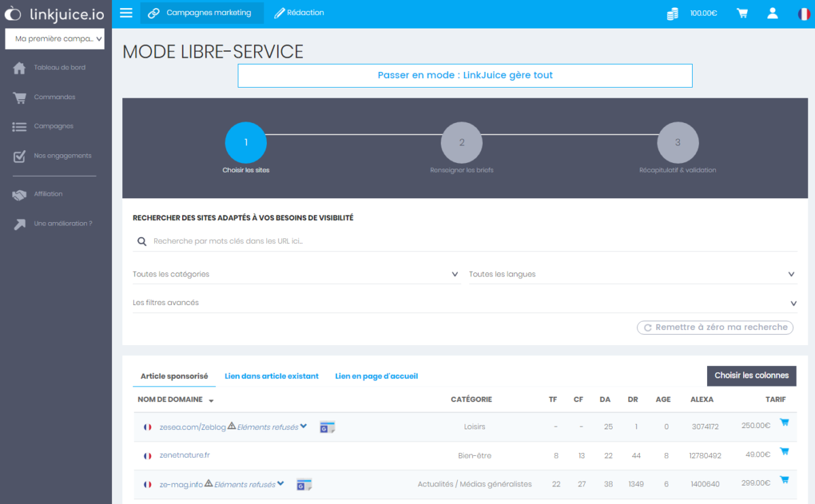Switch to Lien dans article existant tab

click(x=272, y=376)
